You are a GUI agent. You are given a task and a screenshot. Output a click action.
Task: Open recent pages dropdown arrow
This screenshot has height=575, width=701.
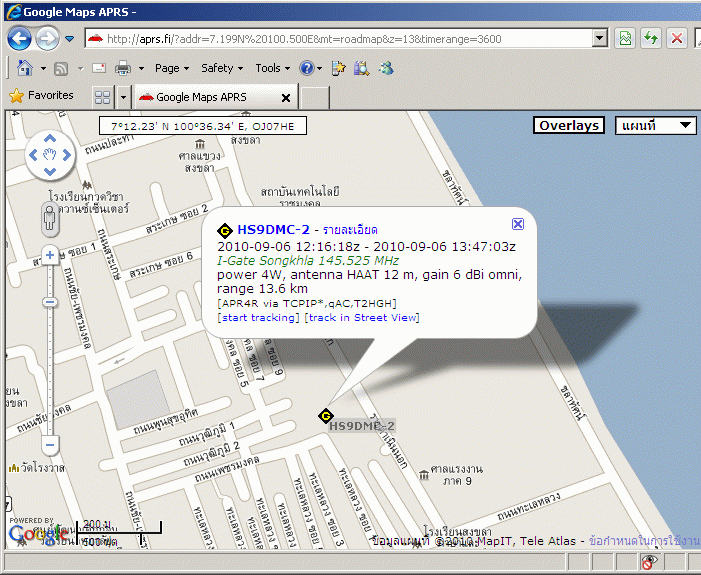click(69, 39)
